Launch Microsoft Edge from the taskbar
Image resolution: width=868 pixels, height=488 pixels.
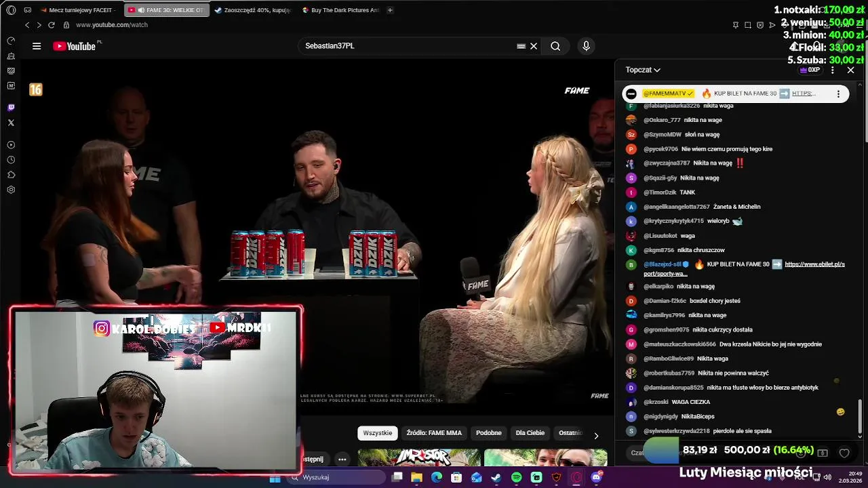tap(437, 477)
